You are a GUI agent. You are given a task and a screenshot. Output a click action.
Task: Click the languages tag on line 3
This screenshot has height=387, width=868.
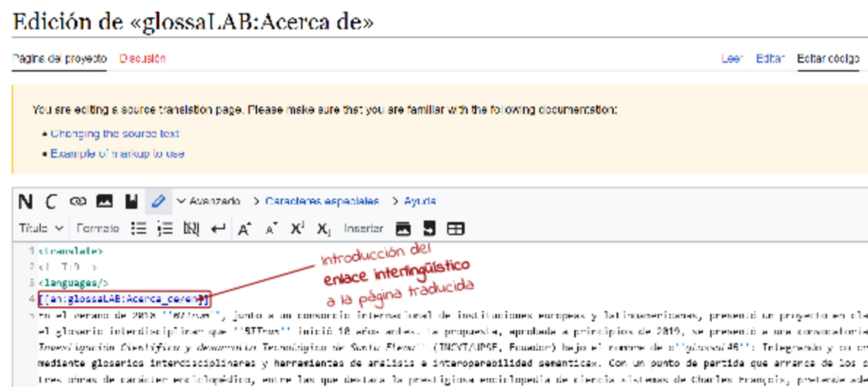tap(73, 283)
